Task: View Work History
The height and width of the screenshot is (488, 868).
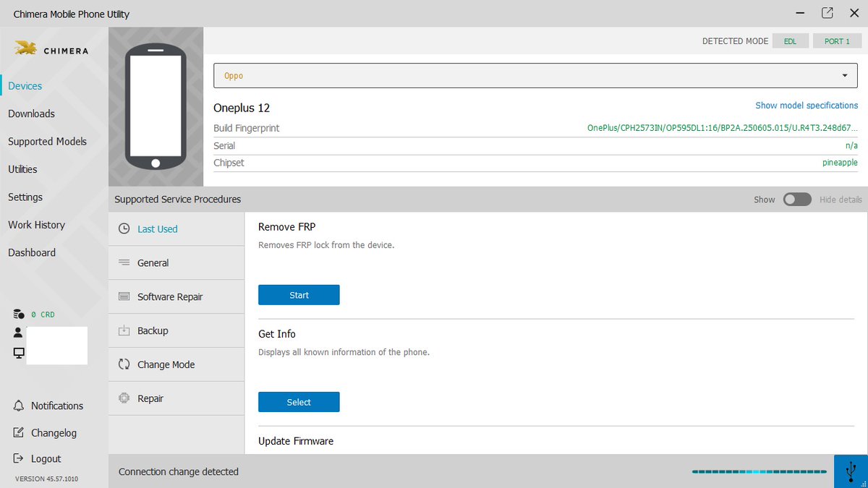Action: tap(36, 225)
